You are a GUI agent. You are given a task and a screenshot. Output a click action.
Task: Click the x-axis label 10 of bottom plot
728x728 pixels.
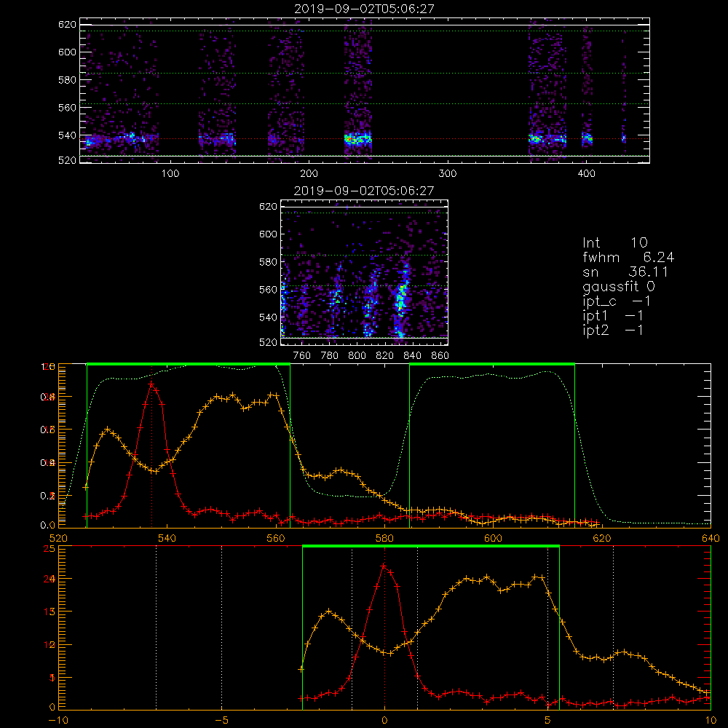point(711,721)
